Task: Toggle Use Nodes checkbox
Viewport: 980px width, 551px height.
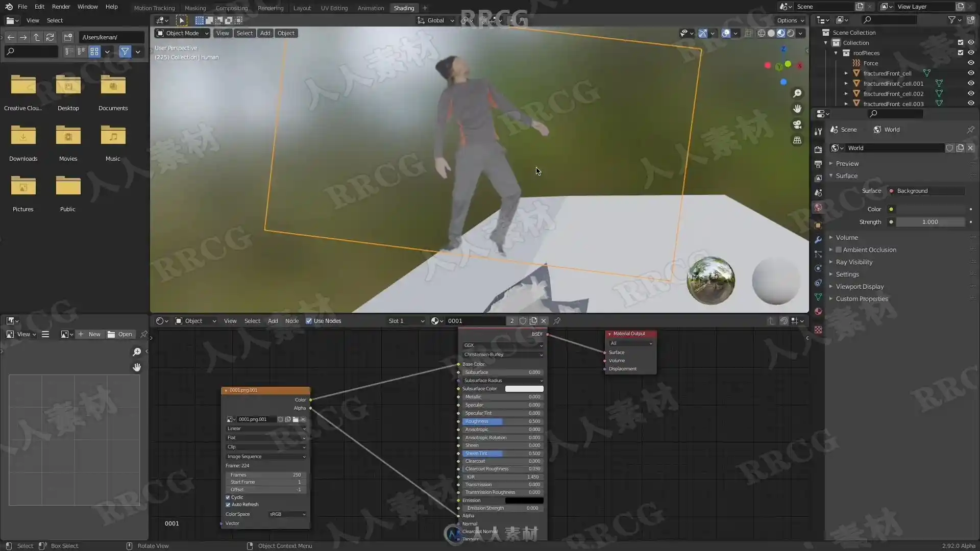Action: point(309,321)
